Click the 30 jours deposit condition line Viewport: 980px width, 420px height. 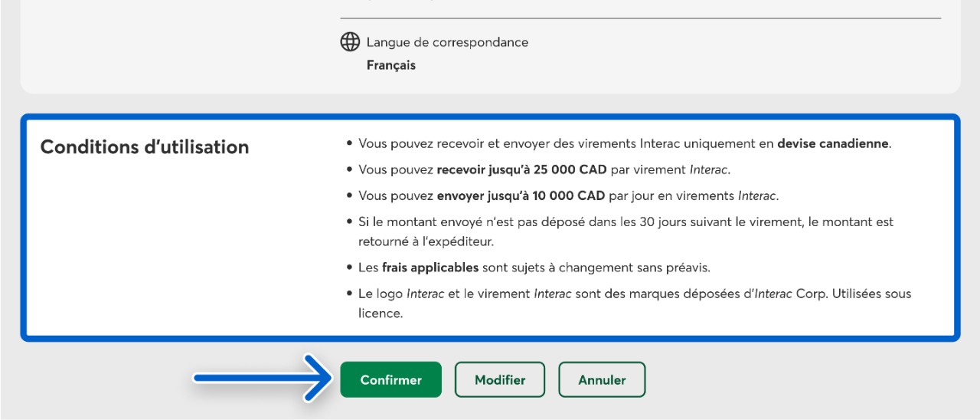coord(626,221)
